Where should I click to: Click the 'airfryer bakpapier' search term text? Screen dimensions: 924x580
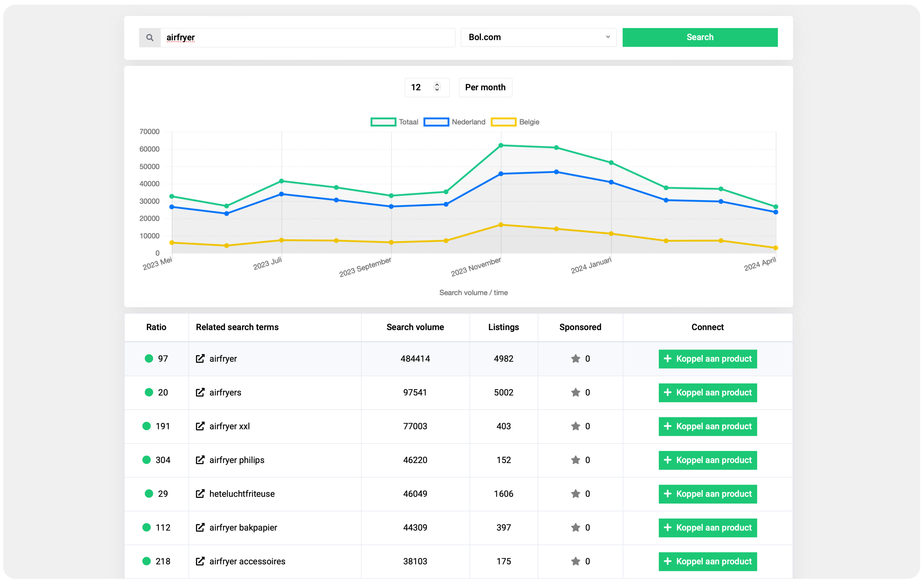(x=243, y=527)
